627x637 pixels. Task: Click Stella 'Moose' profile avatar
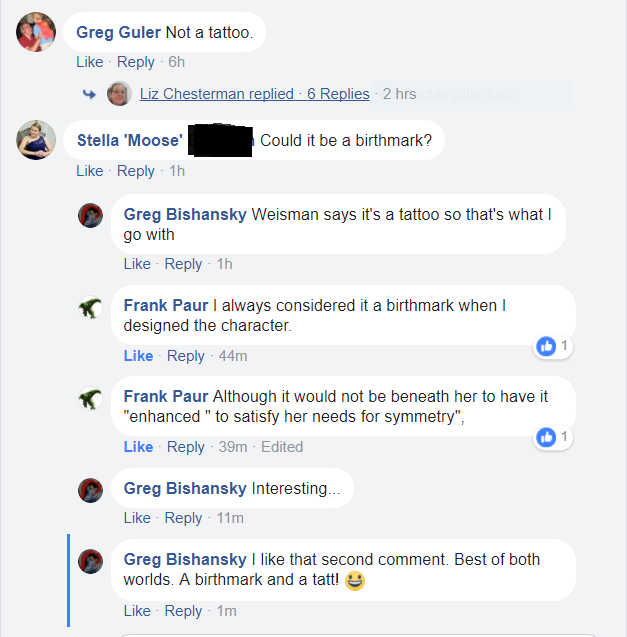click(x=36, y=140)
